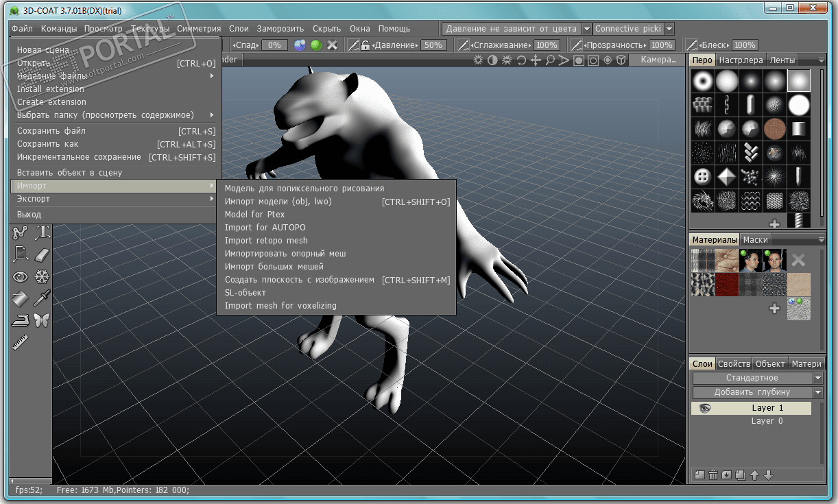Image resolution: width=838 pixels, height=504 pixels.
Task: Select the text tool in left toolbox
Action: 43,232
